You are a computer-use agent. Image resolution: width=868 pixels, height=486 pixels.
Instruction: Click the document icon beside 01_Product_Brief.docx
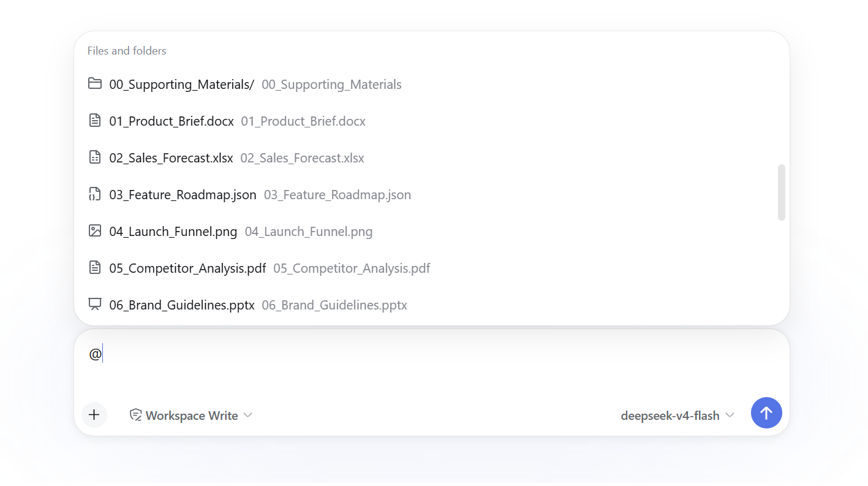click(x=94, y=120)
